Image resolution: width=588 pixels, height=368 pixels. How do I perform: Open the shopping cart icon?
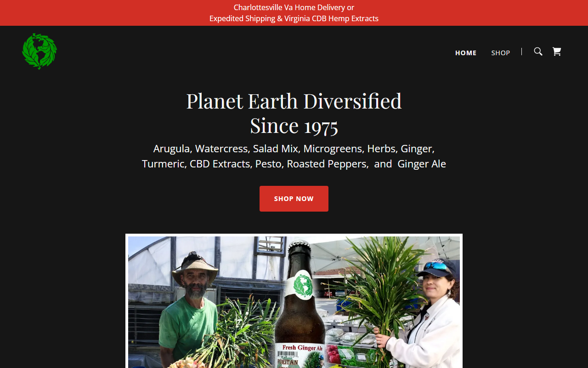[x=557, y=52]
